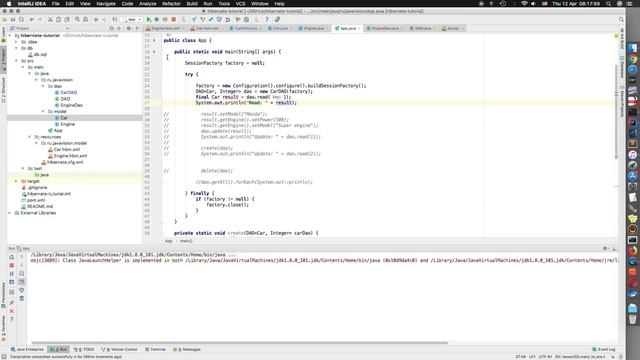Stop the running process in main toolbar
Image resolution: width=640 pixels, height=360 pixels.
pos(173,19)
